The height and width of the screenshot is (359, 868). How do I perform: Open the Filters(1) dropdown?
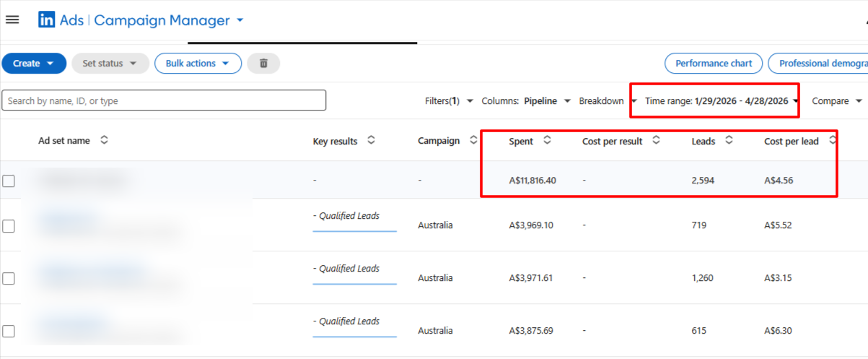449,101
